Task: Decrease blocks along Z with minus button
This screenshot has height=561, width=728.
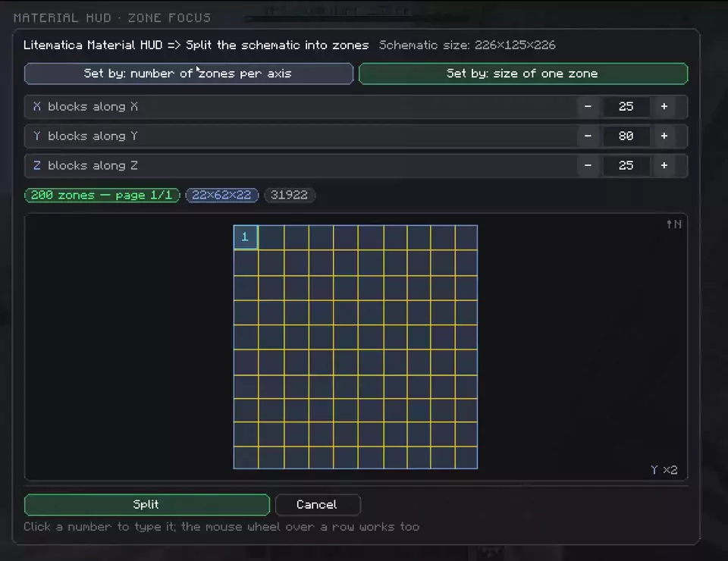Action: [x=588, y=165]
